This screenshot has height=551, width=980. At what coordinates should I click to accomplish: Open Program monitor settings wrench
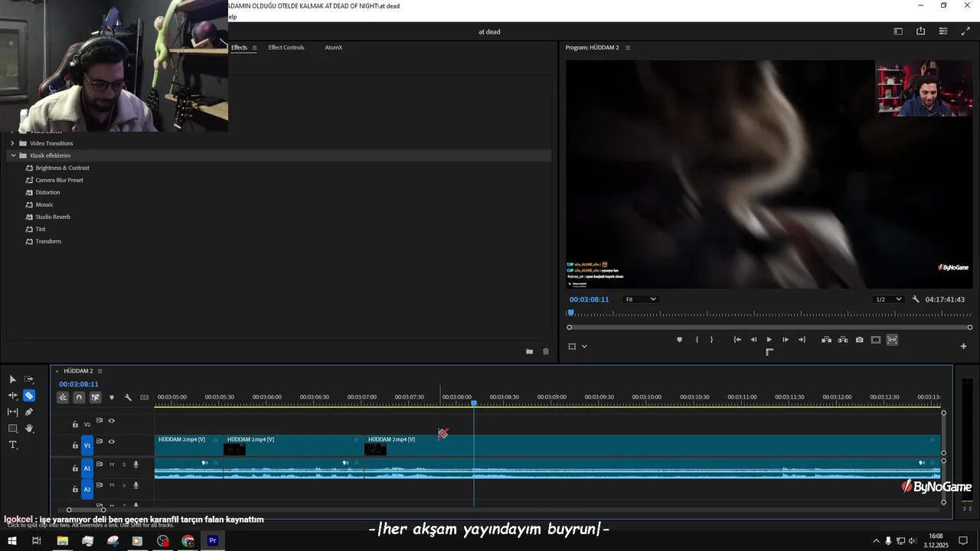916,299
